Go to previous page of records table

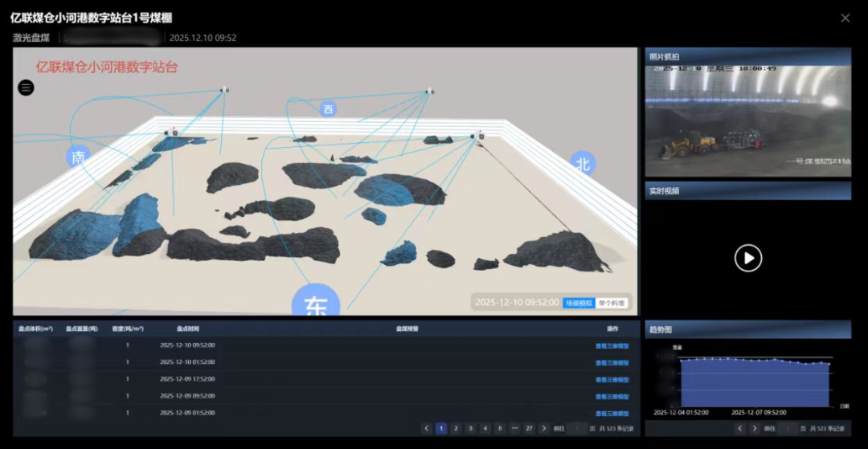[x=427, y=429]
